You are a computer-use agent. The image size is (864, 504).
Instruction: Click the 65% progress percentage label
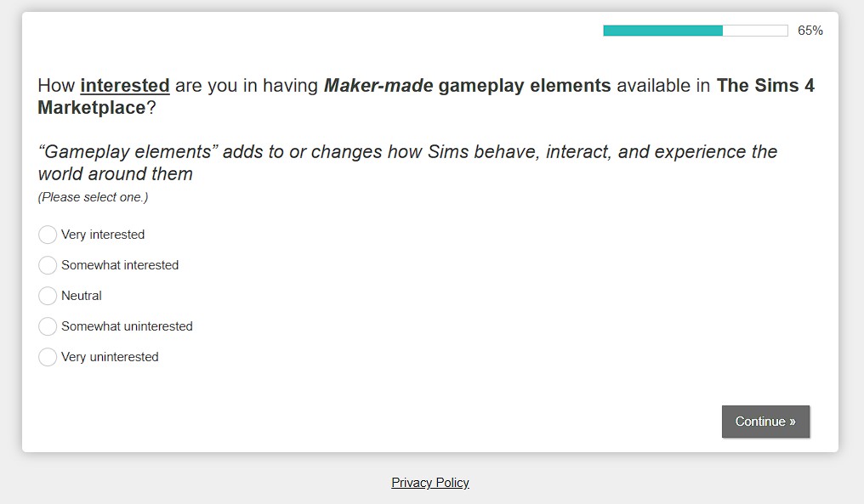(x=810, y=31)
